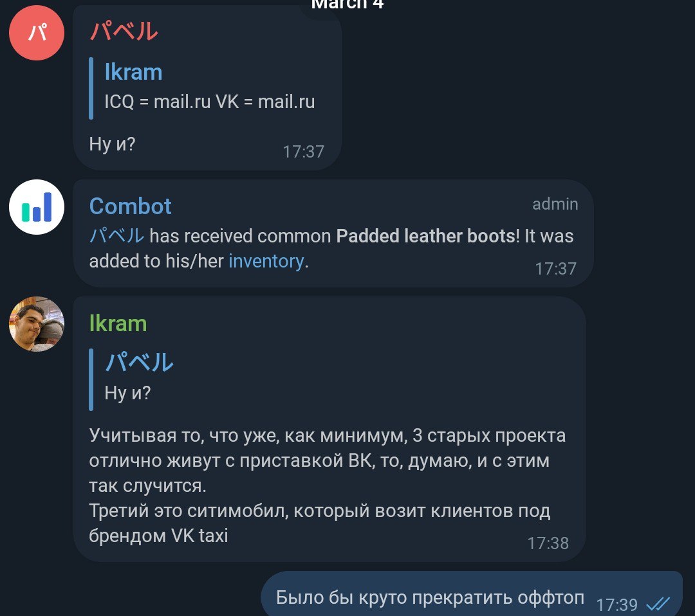Viewport: 695px width, 616px height.
Task: Open the Combot bar-chart avatar
Action: pos(36,207)
